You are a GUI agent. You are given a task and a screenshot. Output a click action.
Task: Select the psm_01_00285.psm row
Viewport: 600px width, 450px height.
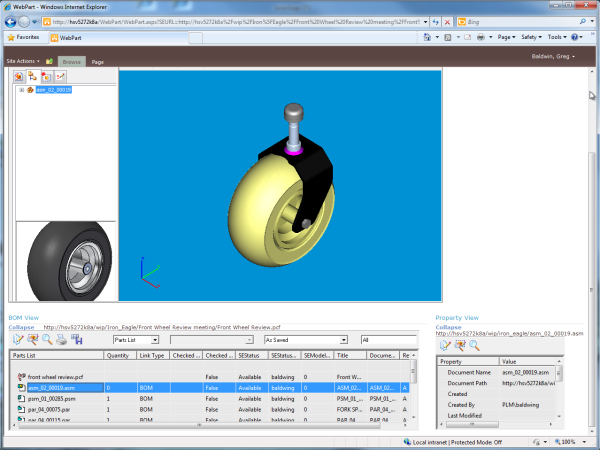48,398
